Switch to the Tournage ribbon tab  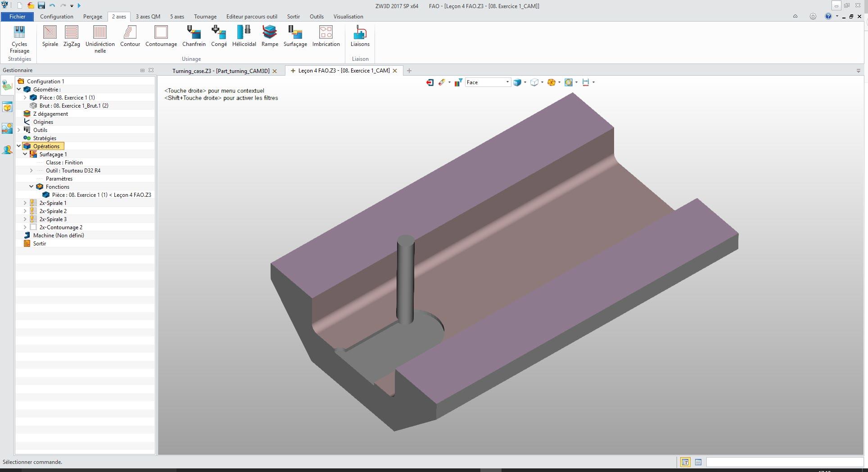click(205, 17)
